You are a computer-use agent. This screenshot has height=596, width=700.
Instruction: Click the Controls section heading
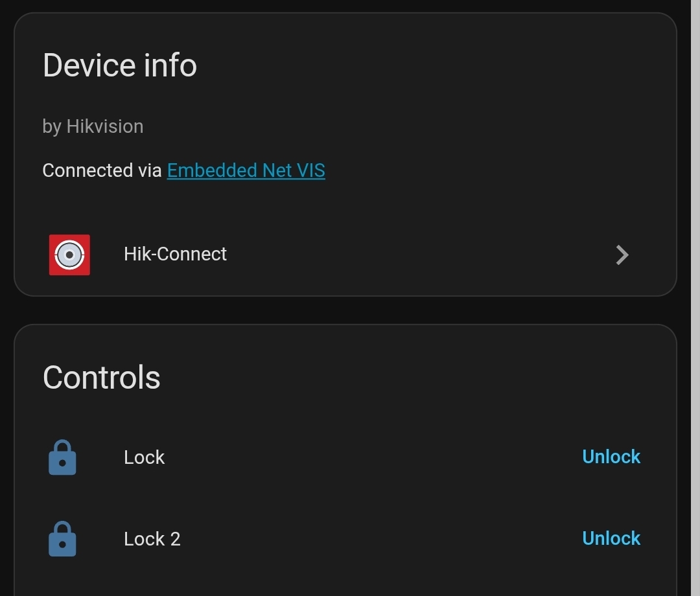(102, 378)
